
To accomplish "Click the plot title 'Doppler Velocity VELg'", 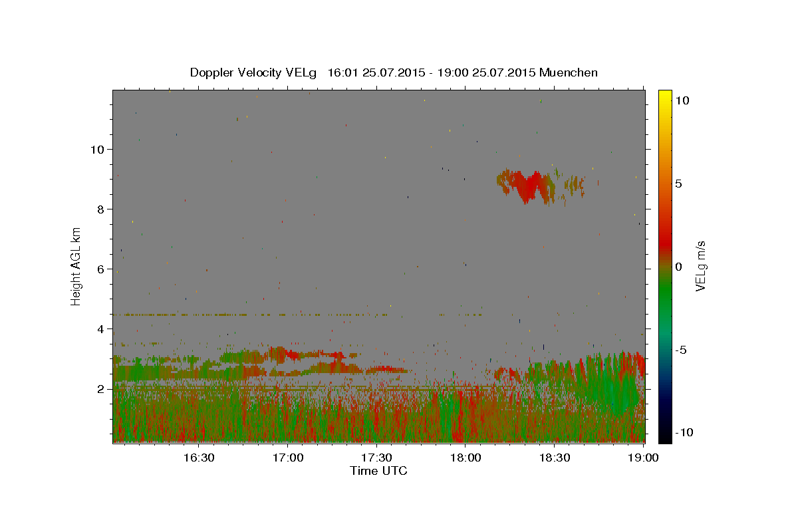I will click(254, 72).
